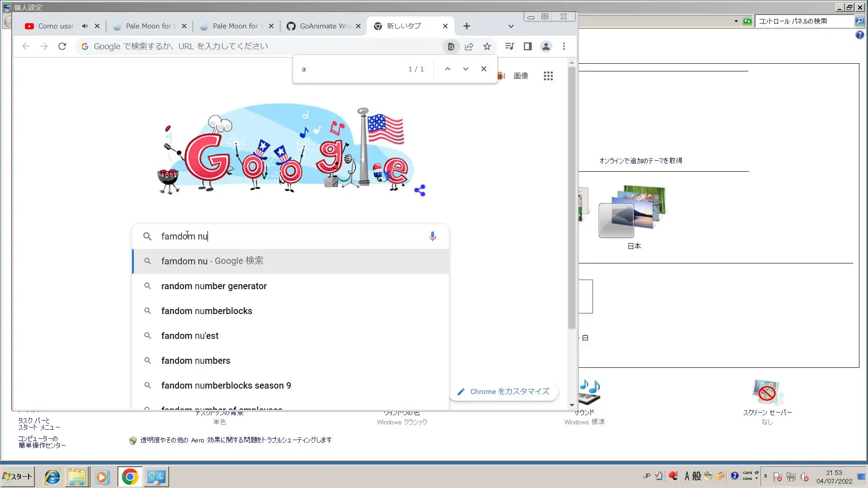868x488 pixels.
Task: Click the share page icon in the address bar
Action: tap(469, 47)
